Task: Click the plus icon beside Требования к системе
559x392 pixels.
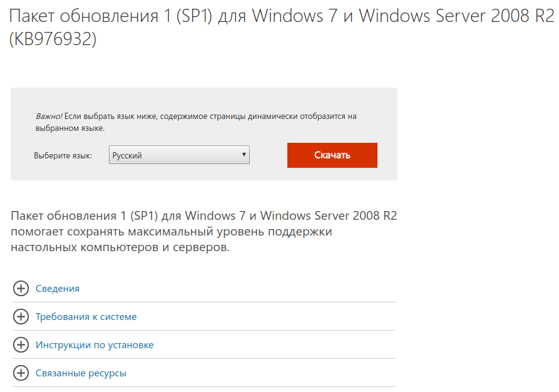Action: (x=21, y=317)
